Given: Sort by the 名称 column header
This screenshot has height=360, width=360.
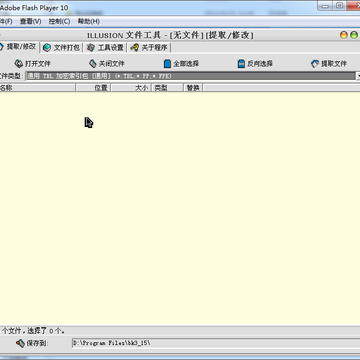Looking at the screenshot, I should [37, 88].
